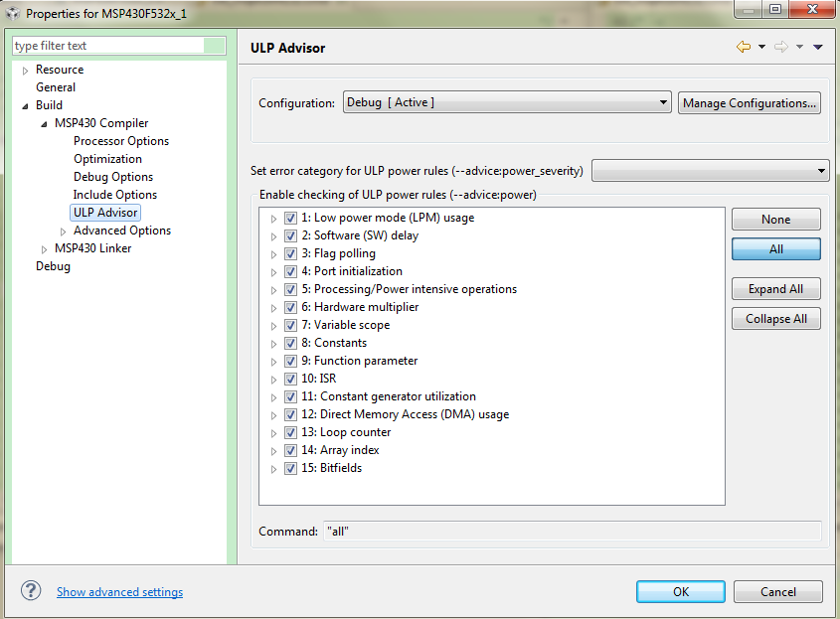
Task: Click the help question mark icon
Action: (x=31, y=591)
